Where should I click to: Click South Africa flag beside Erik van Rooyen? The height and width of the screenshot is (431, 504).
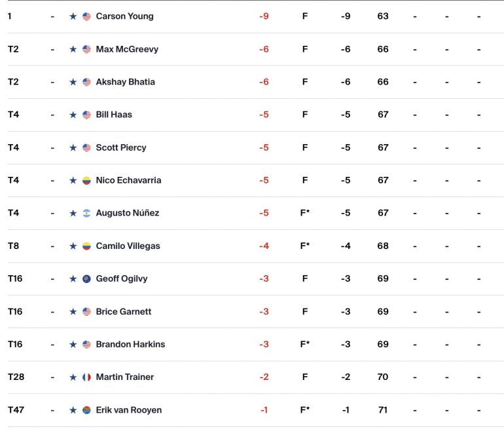tap(86, 410)
